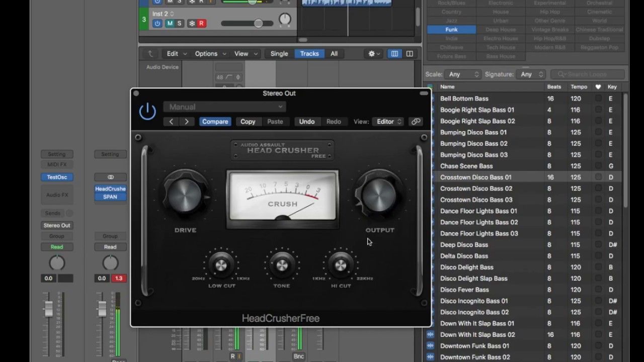Solo the Inst 2 track

coord(179,24)
